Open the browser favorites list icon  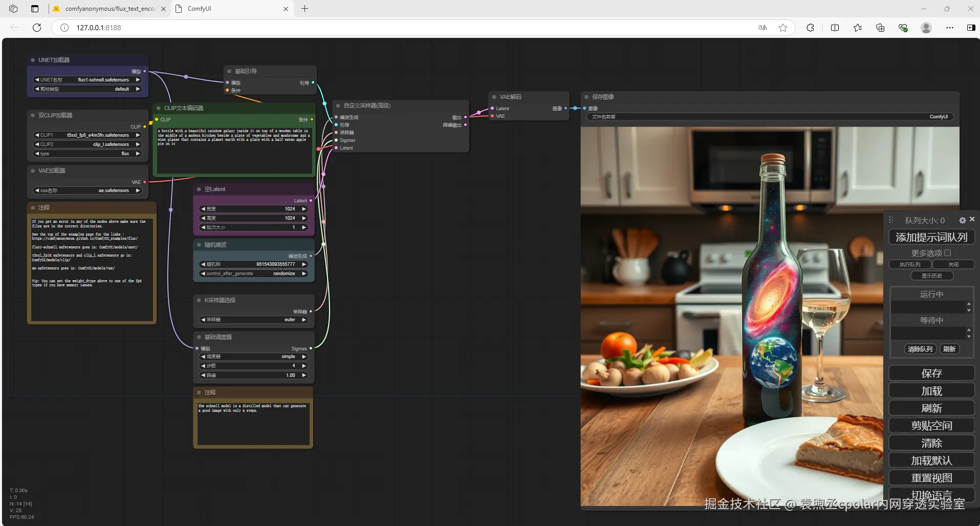858,28
